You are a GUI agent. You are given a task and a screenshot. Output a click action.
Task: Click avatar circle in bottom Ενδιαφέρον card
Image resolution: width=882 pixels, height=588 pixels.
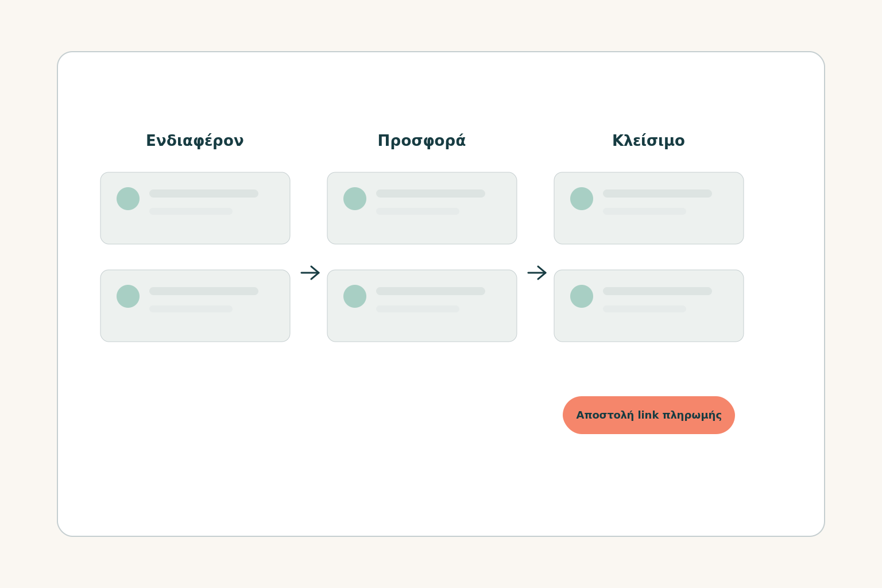pyautogui.click(x=128, y=296)
